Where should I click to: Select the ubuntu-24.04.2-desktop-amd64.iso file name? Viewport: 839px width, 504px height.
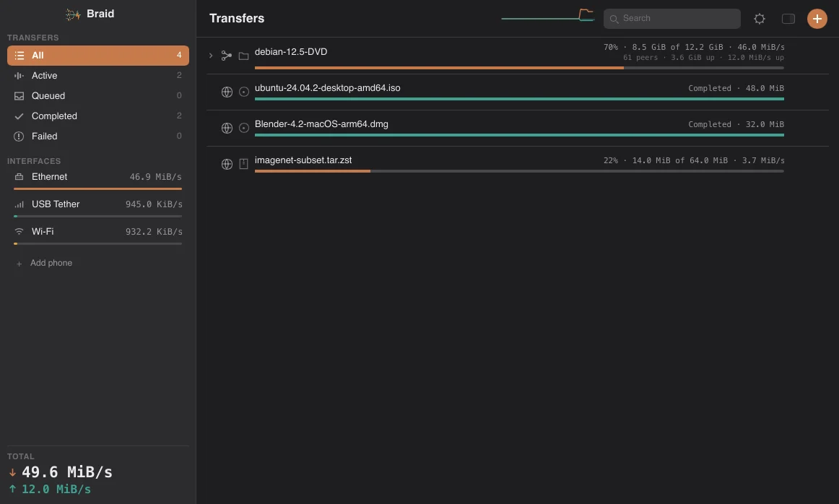(x=328, y=88)
